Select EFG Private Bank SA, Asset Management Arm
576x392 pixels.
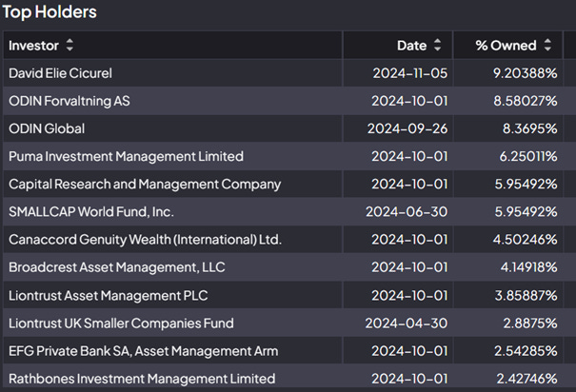point(143,351)
